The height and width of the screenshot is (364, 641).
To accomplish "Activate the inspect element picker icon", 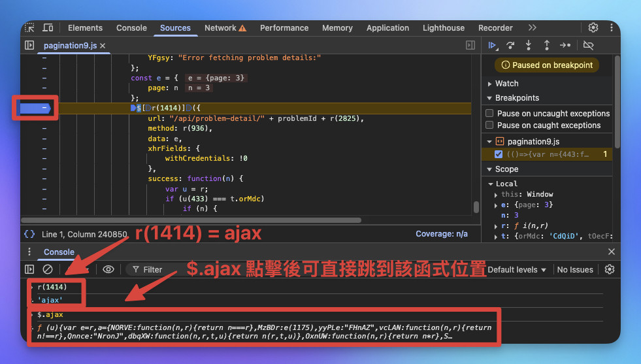I will coord(29,27).
